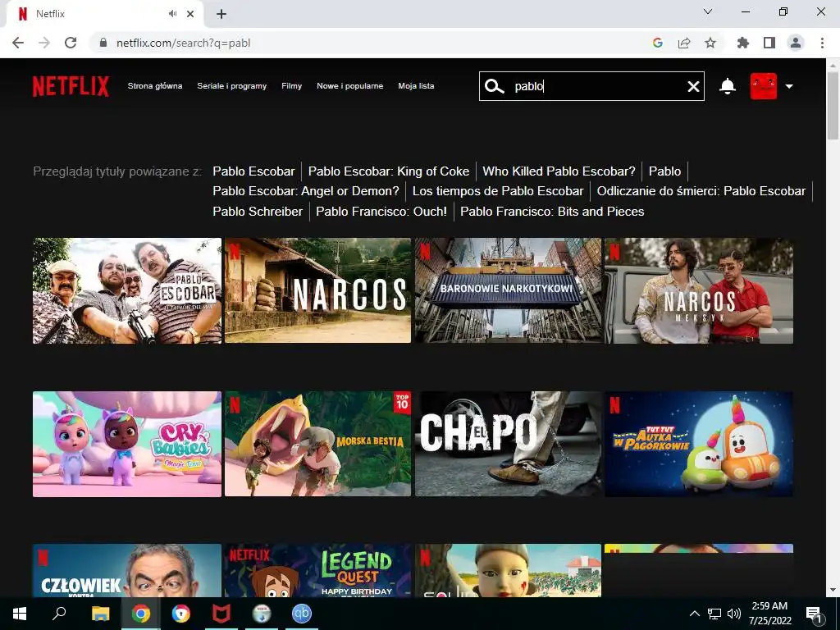840x630 pixels.
Task: Open Odliczanie do śmierci: Pablo Escobar link
Action: tap(701, 191)
